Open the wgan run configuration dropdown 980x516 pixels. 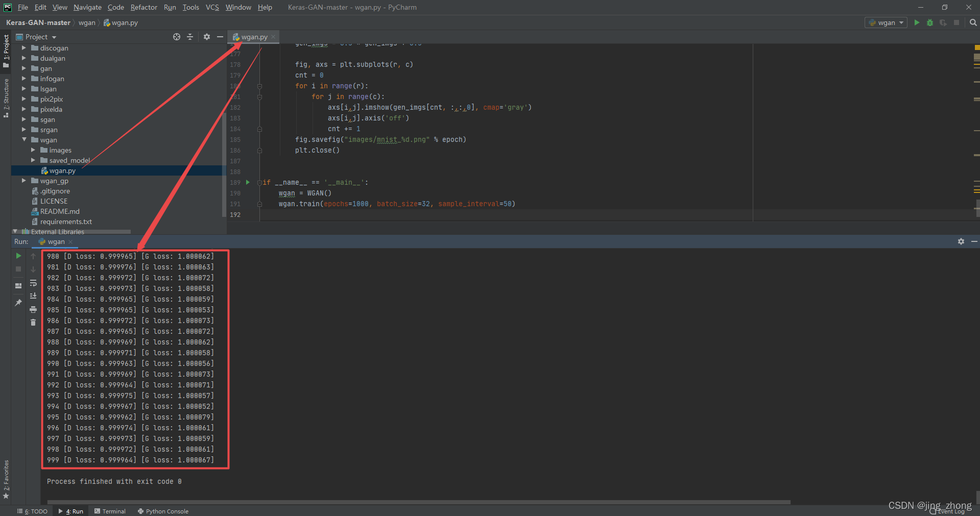pos(886,22)
